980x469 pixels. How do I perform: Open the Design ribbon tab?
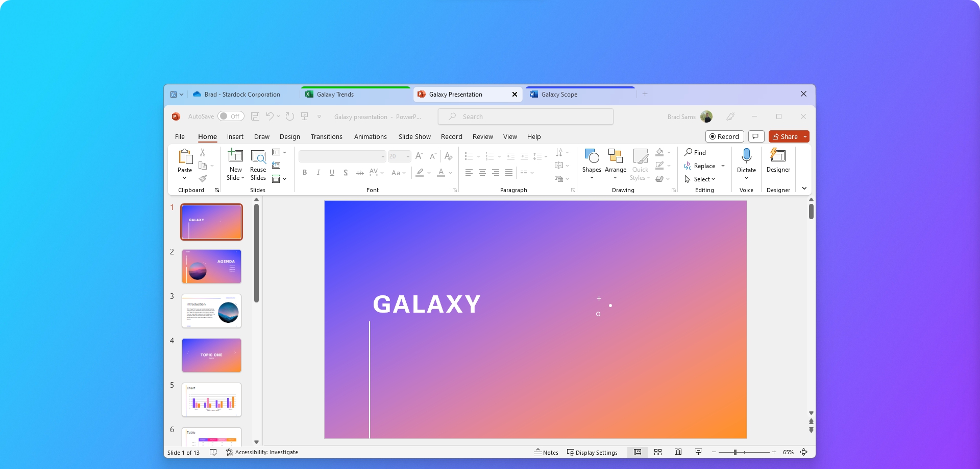[x=290, y=136]
